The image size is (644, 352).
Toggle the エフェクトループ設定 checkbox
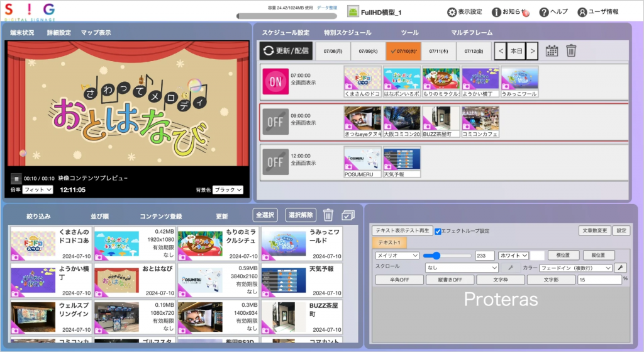coord(438,231)
